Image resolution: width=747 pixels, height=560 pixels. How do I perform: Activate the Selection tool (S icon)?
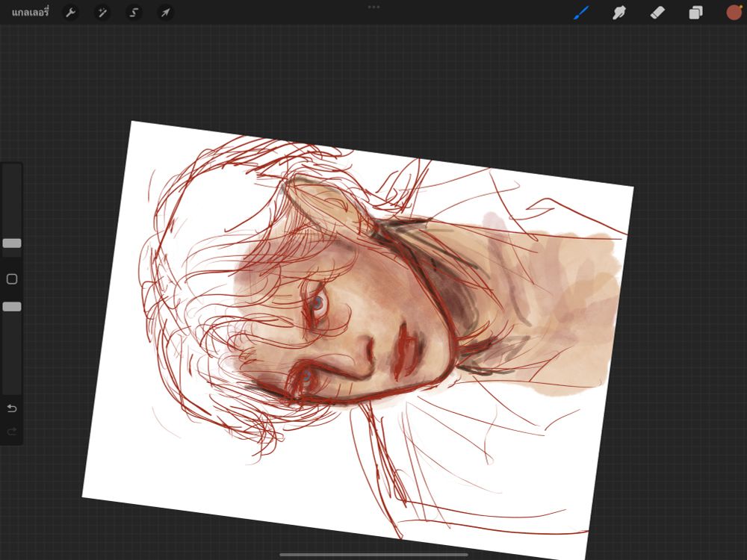134,13
